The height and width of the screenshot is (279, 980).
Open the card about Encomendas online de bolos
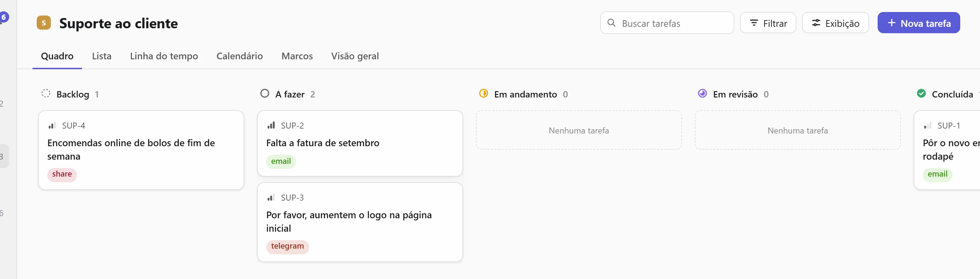(x=141, y=150)
